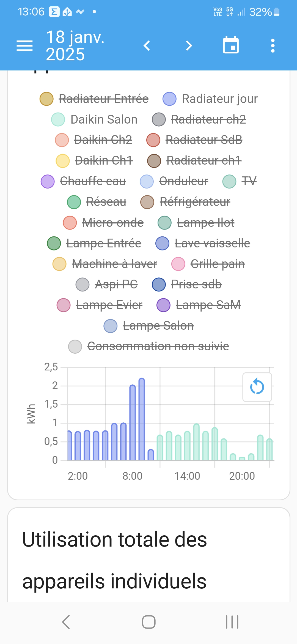Screen dimensions: 297x644
Task: Click the Lave-vaisselle legend label
Action: (212, 243)
